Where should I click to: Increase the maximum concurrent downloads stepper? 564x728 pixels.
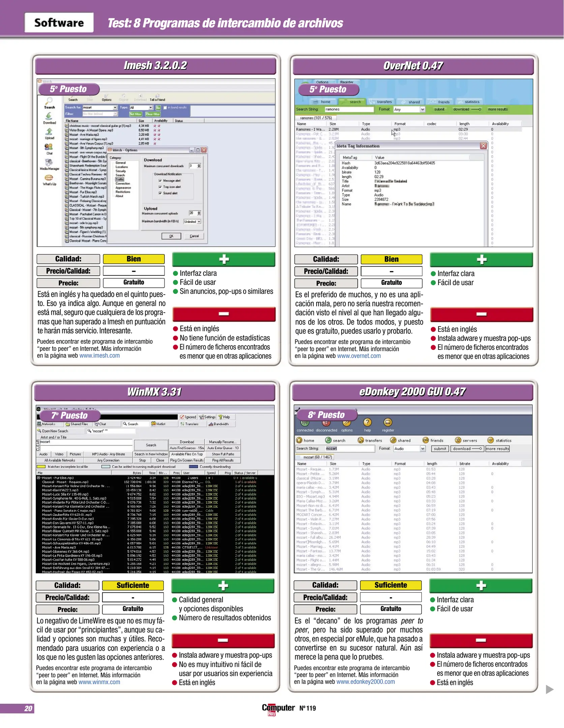(199, 164)
